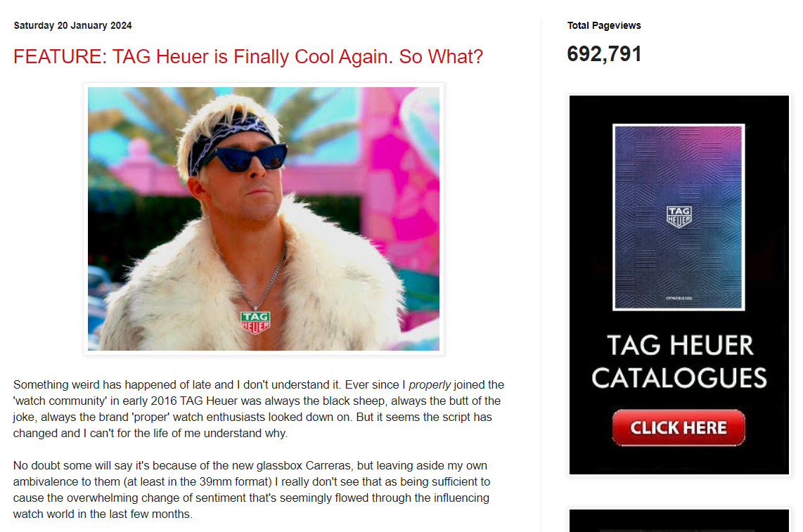Open the 'TAG Heuer is Finally Cool Again' post title
This screenshot has height=532, width=803.
point(248,56)
